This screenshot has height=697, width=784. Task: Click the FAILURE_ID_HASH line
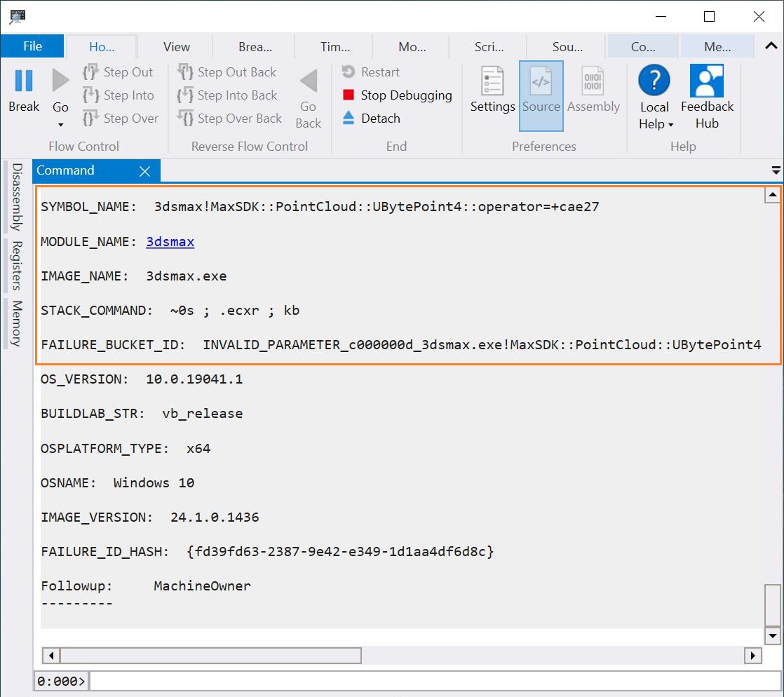click(x=267, y=552)
